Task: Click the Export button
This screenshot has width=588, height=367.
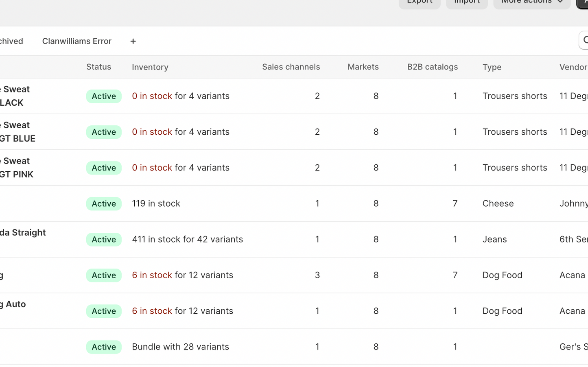Action: click(420, 2)
